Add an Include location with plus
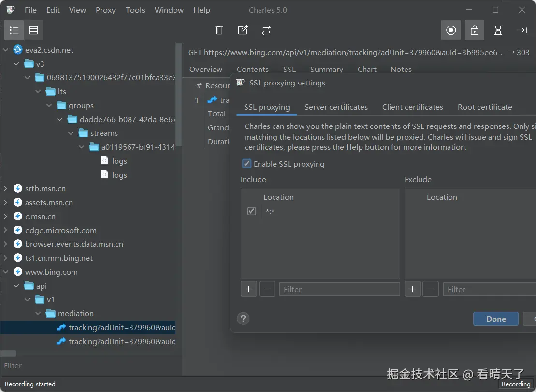This screenshot has height=392, width=536. click(248, 290)
